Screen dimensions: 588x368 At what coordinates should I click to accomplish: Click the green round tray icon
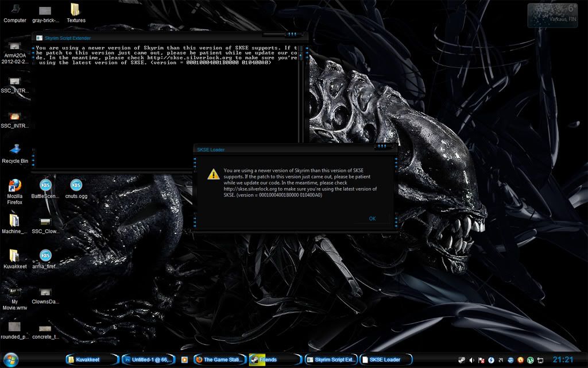click(530, 360)
